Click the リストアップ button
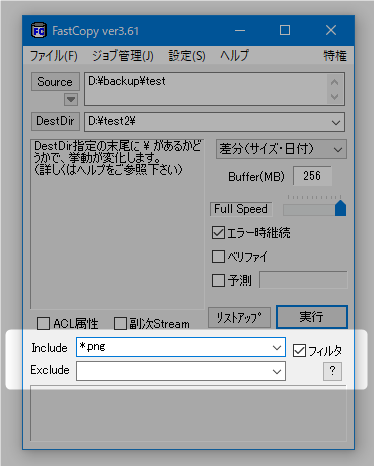The image size is (374, 466). [239, 317]
